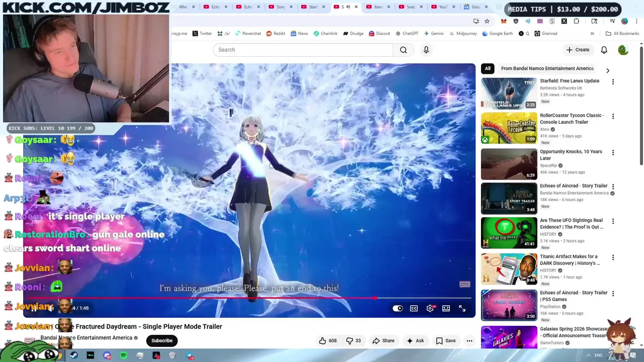Bookmark this page with the star icon
The height and width of the screenshot is (362, 644).
pyautogui.click(x=487, y=21)
